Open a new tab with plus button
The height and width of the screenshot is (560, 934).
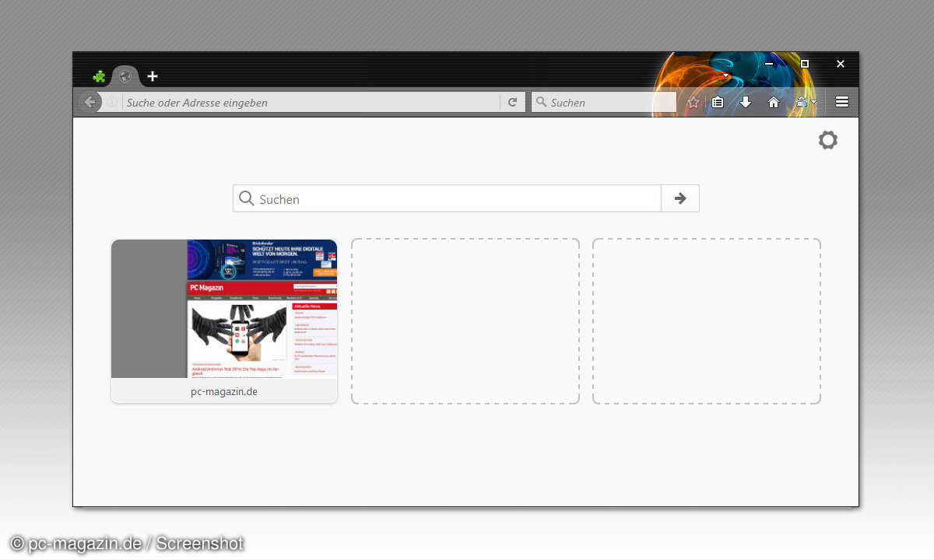click(x=153, y=76)
